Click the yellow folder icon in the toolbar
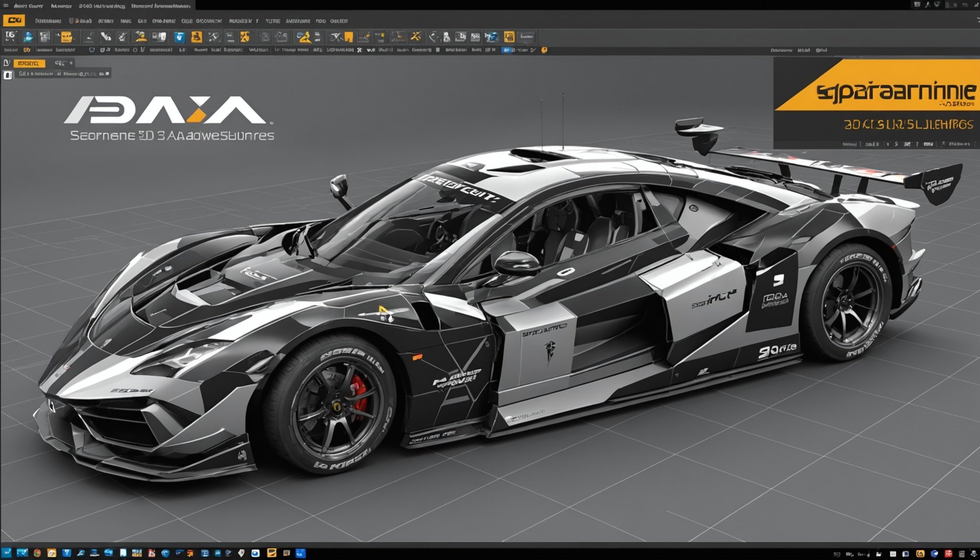 pos(66,37)
